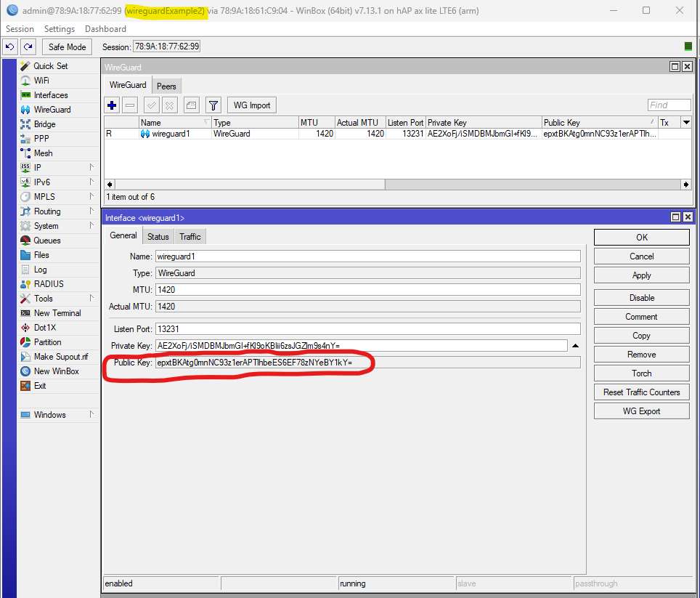The height and width of the screenshot is (598, 700).
Task: Open table columns dropdown arrow
Action: (686, 122)
